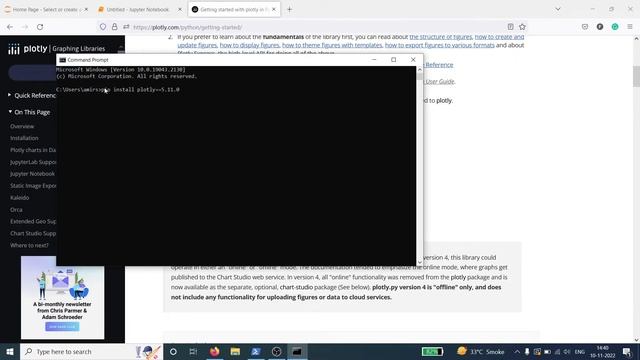Image resolution: width=640 pixels, height=360 pixels.
Task: Close the Getting started with plotly tab
Action: point(273,9)
